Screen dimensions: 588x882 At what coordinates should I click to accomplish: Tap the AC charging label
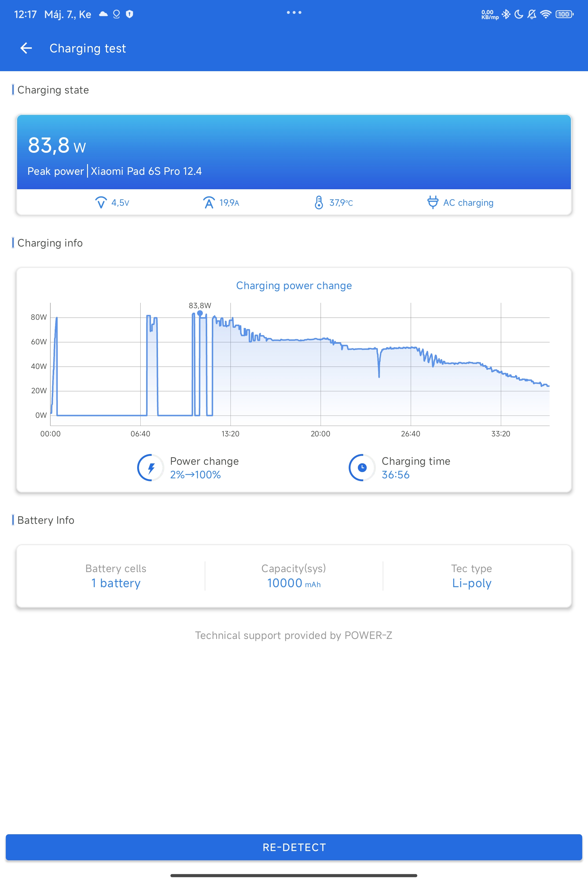pyautogui.click(x=468, y=203)
